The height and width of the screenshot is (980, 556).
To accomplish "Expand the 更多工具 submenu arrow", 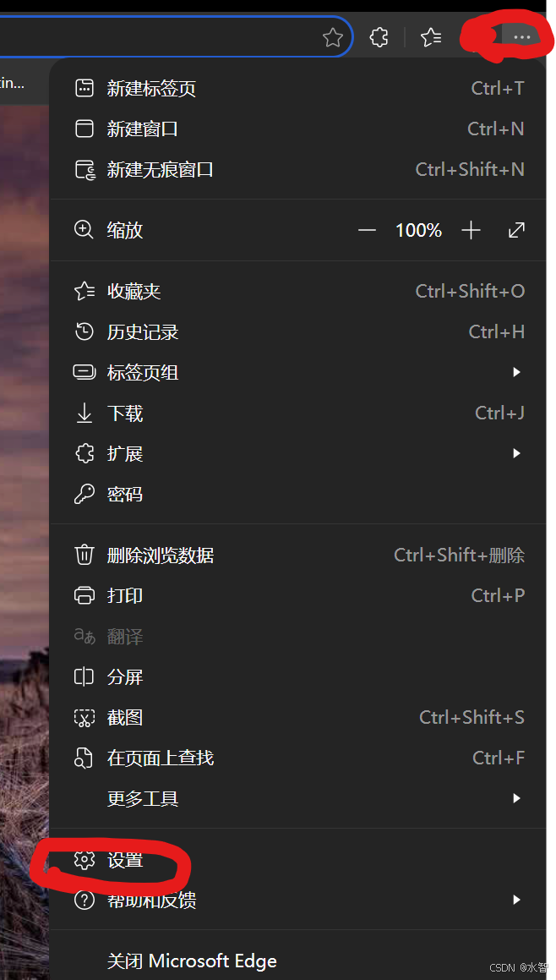I will click(516, 798).
